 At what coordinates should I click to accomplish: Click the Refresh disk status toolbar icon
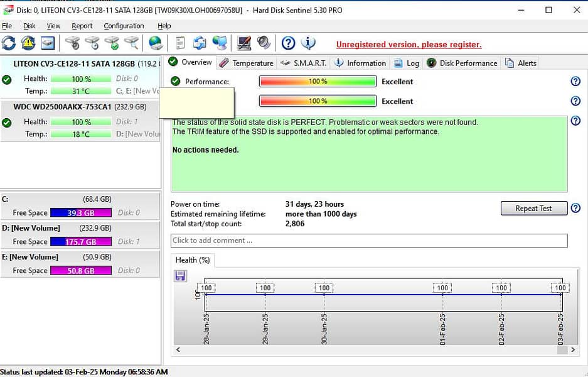(x=9, y=43)
